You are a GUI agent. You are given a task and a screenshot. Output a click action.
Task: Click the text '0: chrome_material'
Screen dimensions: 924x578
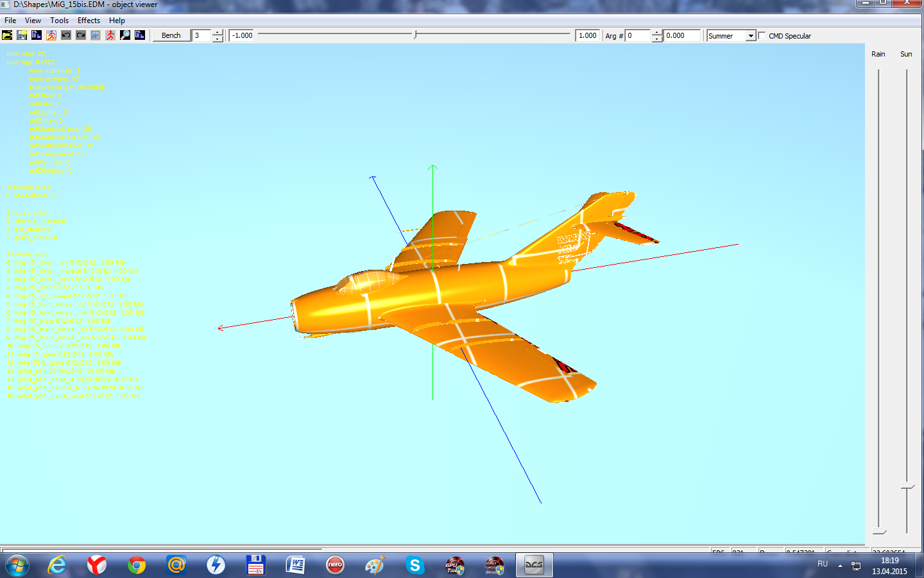36,221
